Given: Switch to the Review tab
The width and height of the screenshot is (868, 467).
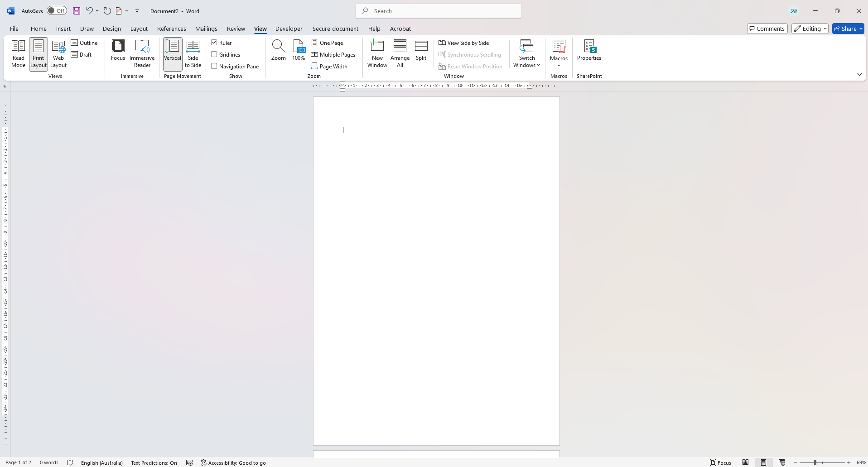Looking at the screenshot, I should (x=236, y=29).
